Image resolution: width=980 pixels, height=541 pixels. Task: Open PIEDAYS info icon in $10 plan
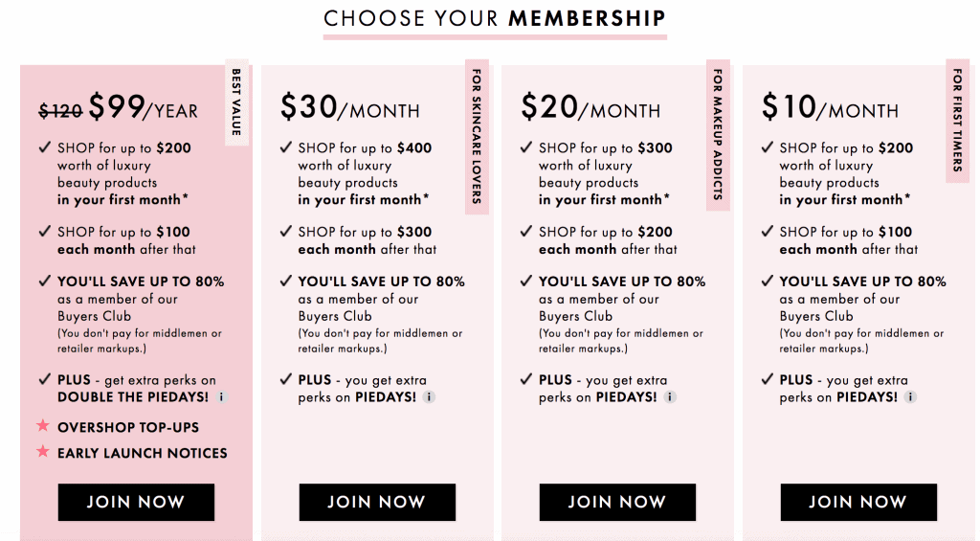point(910,397)
